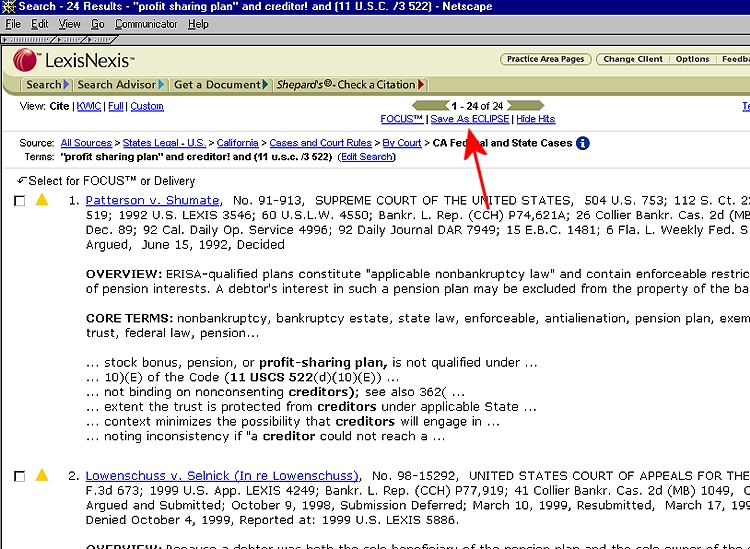Click the Edit Search link

(367, 157)
